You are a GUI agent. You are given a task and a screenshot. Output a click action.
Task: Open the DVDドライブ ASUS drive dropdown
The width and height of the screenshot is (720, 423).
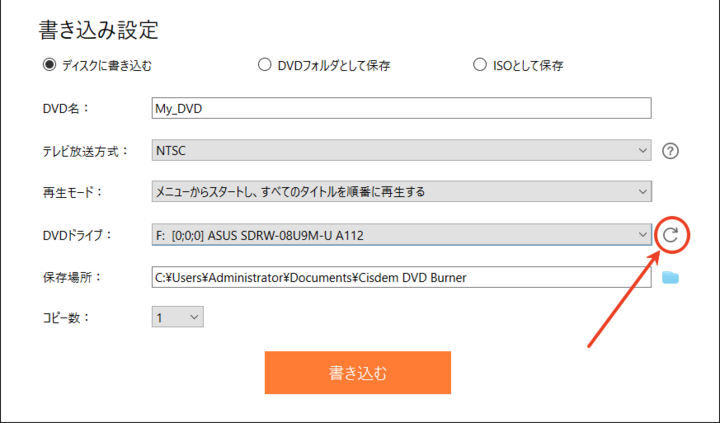click(400, 234)
